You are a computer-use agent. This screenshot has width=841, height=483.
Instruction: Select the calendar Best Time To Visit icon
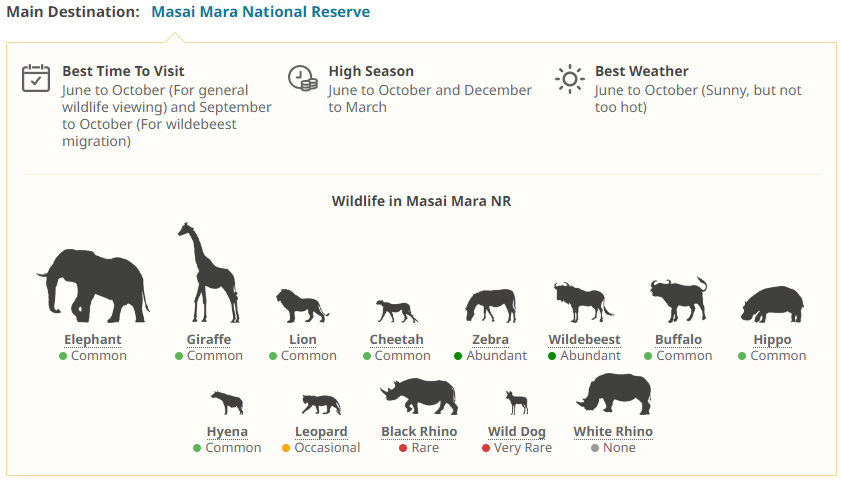tap(37, 79)
